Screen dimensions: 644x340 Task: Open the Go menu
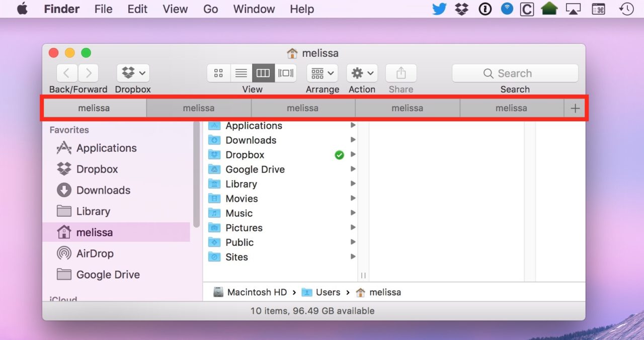[210, 9]
